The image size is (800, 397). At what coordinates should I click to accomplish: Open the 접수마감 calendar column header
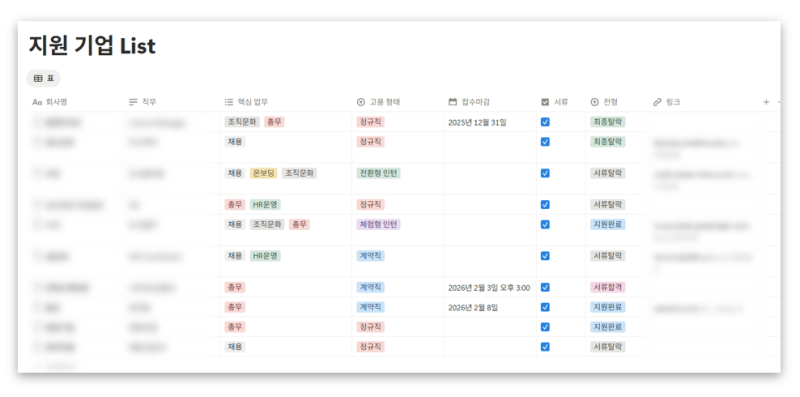(x=469, y=102)
